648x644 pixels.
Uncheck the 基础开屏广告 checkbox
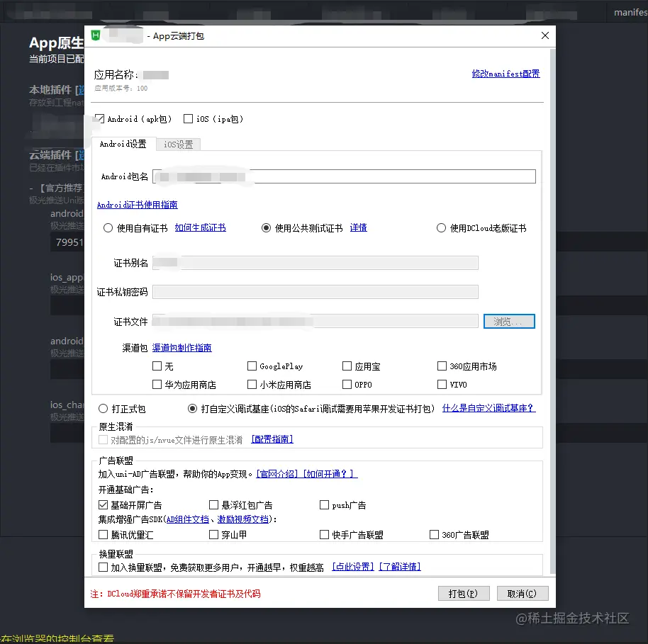pyautogui.click(x=103, y=505)
